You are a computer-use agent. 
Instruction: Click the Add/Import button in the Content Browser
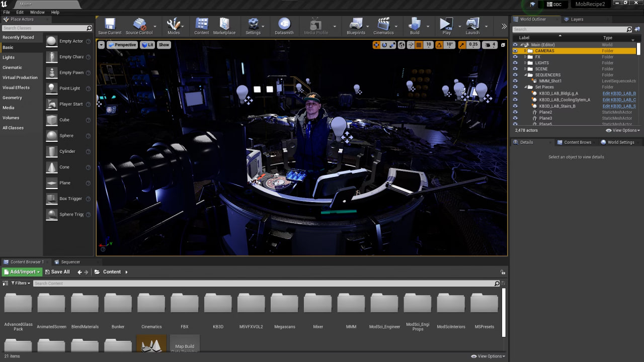[21, 271]
